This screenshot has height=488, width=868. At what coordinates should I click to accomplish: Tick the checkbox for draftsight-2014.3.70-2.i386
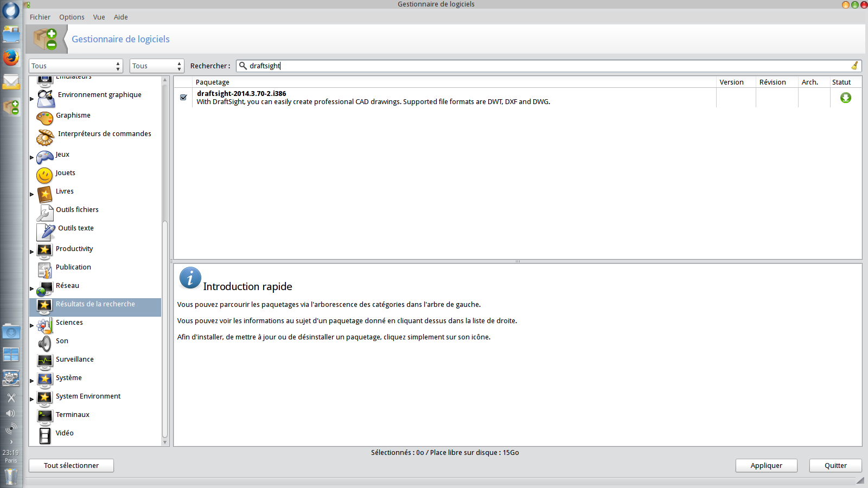pyautogui.click(x=183, y=98)
